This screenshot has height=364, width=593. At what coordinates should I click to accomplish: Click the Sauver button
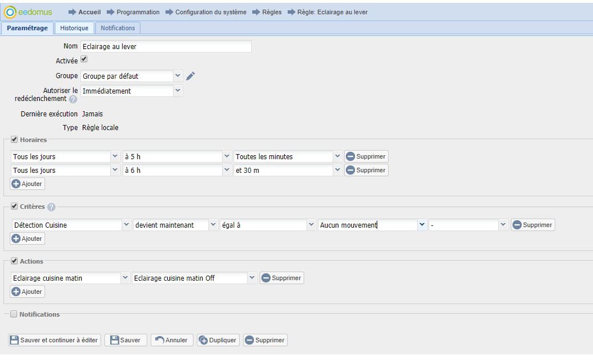click(x=126, y=340)
